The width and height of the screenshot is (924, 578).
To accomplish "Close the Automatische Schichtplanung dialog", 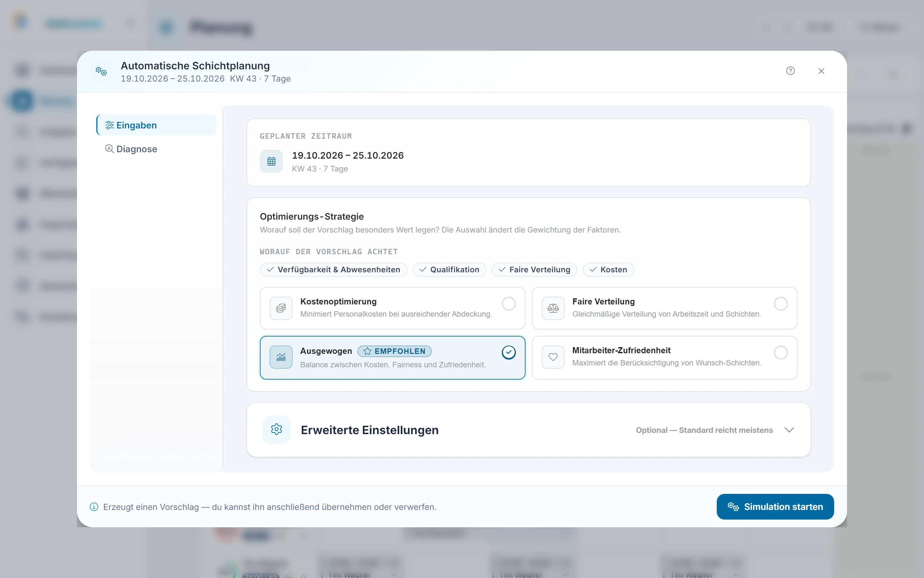I will [x=821, y=71].
